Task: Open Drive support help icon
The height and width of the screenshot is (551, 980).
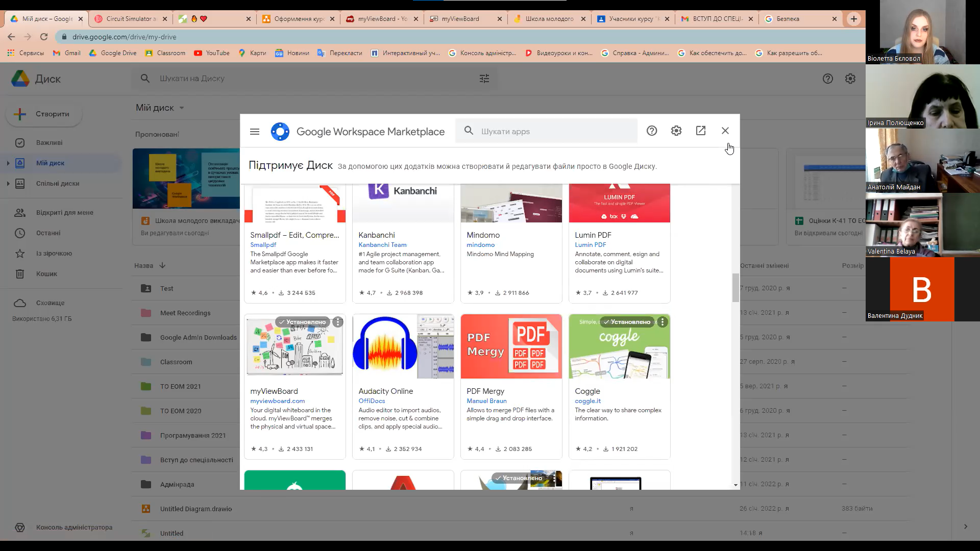Action: tap(827, 79)
